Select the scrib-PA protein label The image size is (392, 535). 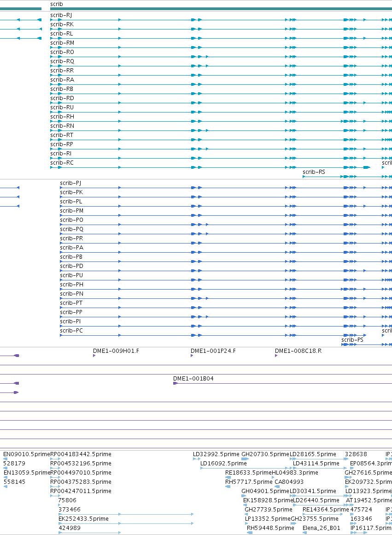point(71,247)
